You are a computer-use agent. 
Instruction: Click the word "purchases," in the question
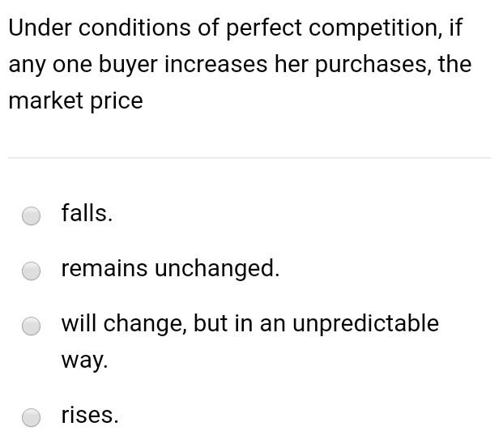click(373, 65)
